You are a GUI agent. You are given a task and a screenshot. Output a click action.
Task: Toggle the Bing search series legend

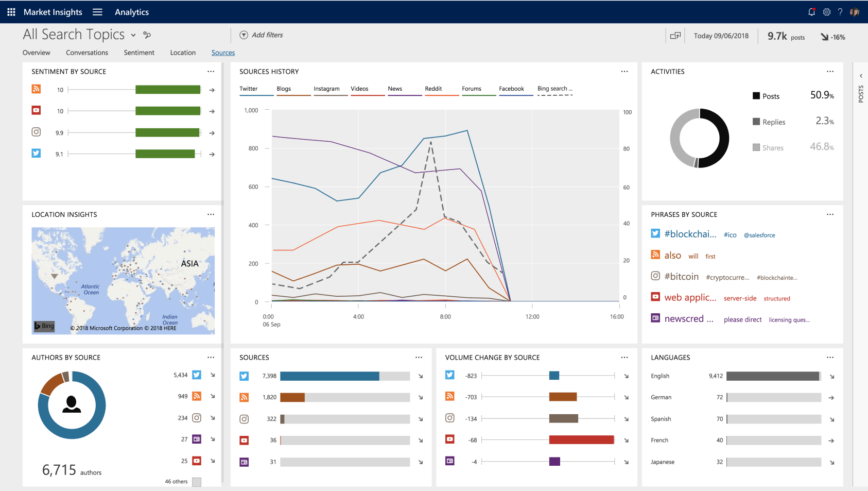click(554, 89)
